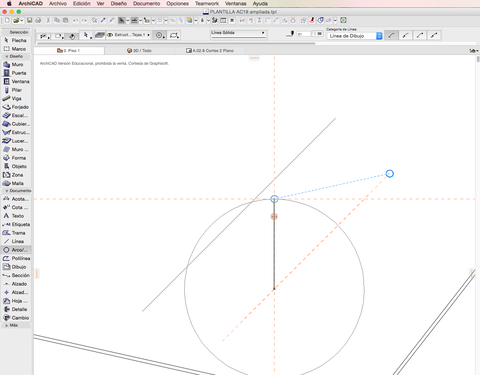Select the Sección section tool
Screen dimensions: 480x375
[16, 275]
